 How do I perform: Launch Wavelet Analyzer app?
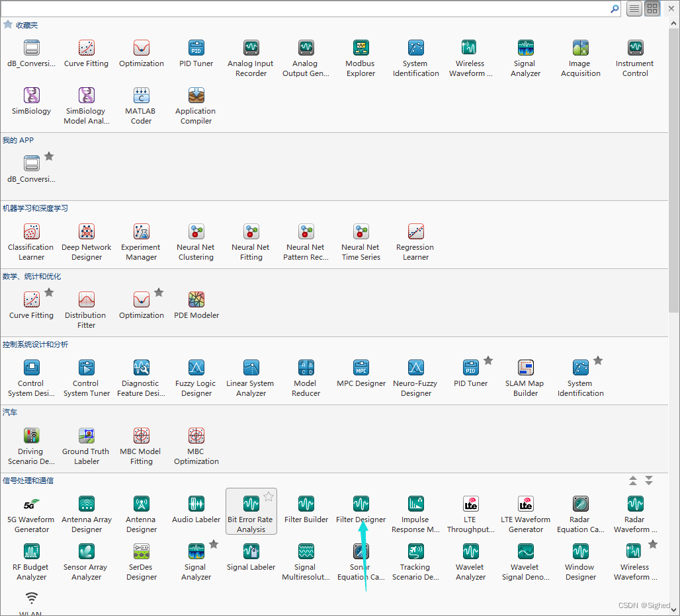tap(470, 562)
